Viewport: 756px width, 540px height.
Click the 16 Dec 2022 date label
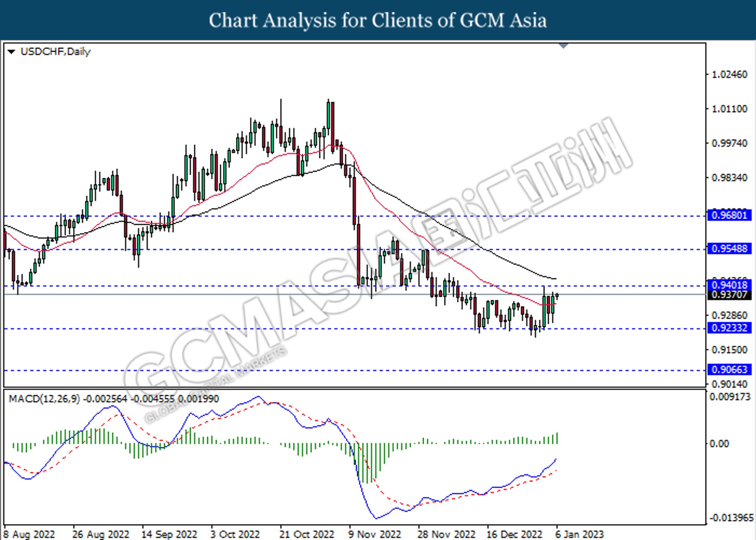click(514, 534)
